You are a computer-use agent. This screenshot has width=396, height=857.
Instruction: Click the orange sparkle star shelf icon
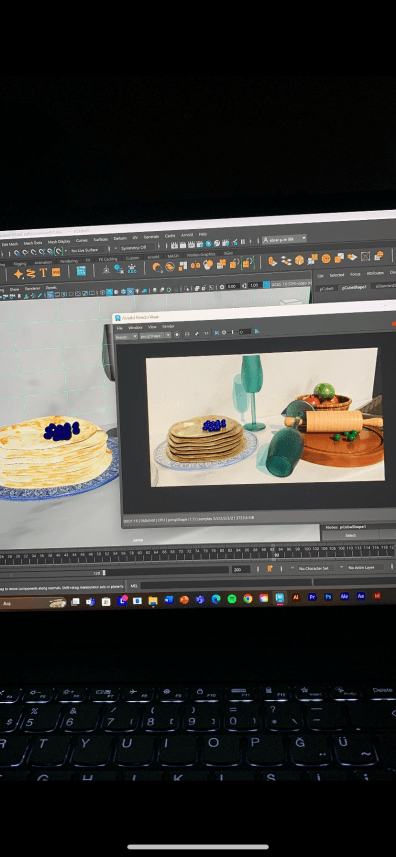(18, 273)
